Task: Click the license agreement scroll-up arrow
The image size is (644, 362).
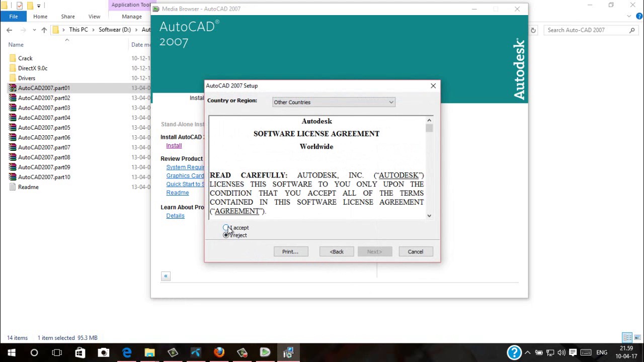Action: point(429,120)
